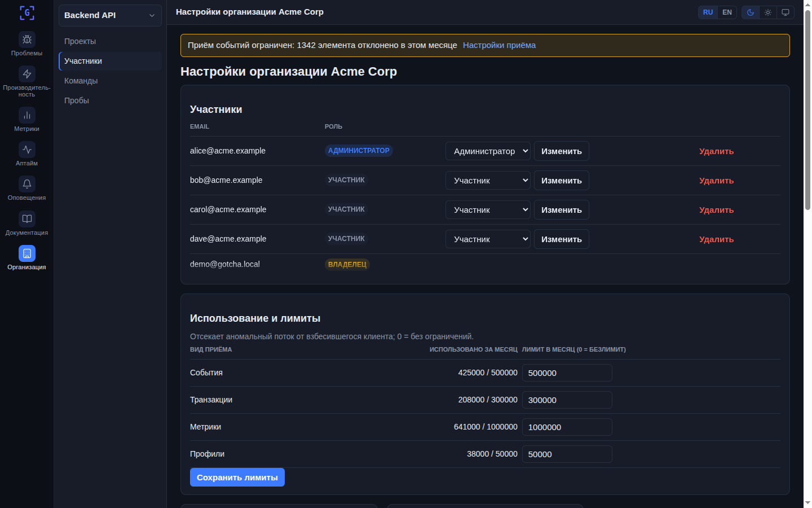Click demo@gotcha.local email

pyautogui.click(x=225, y=264)
